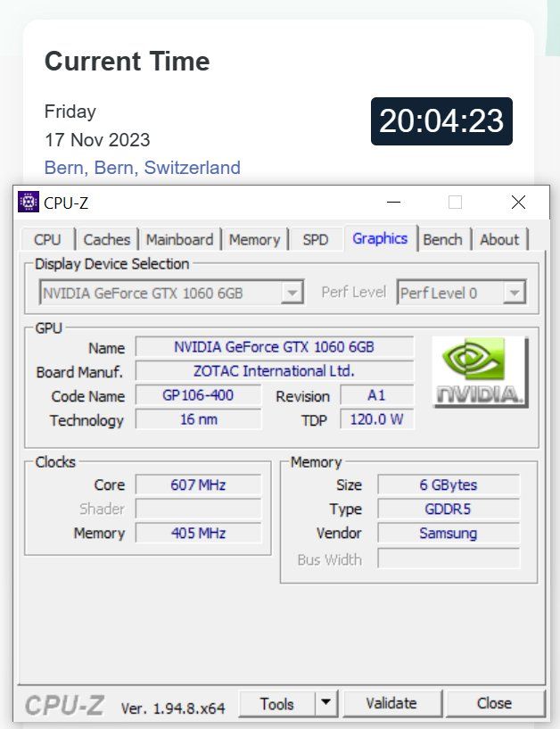Click the Perf Level label
The height and width of the screenshot is (729, 560).
[354, 292]
